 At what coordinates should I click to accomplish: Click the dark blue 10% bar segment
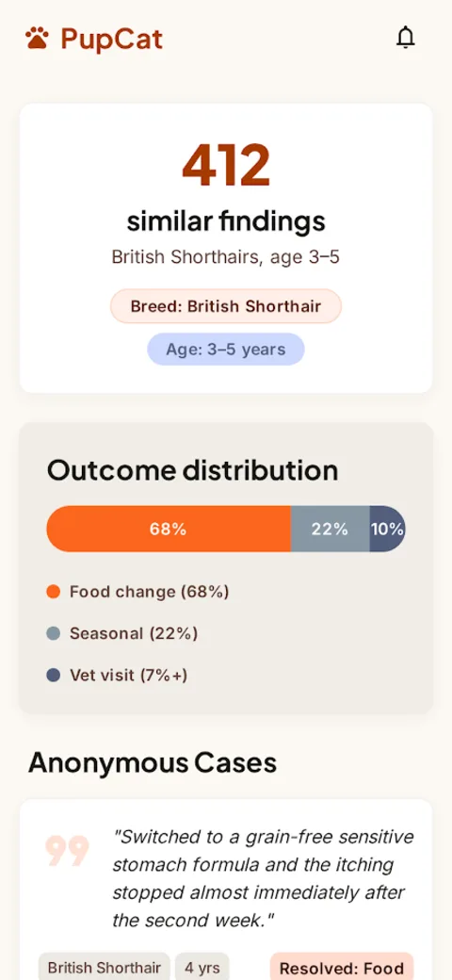click(387, 529)
